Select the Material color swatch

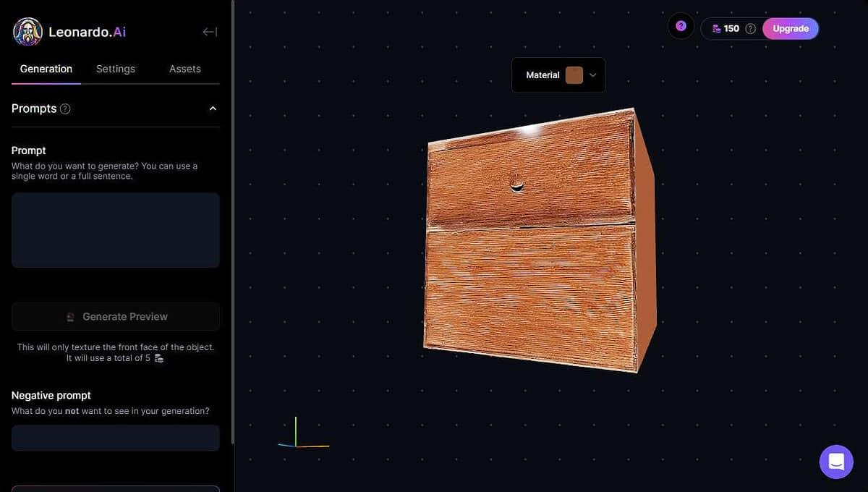pyautogui.click(x=574, y=75)
